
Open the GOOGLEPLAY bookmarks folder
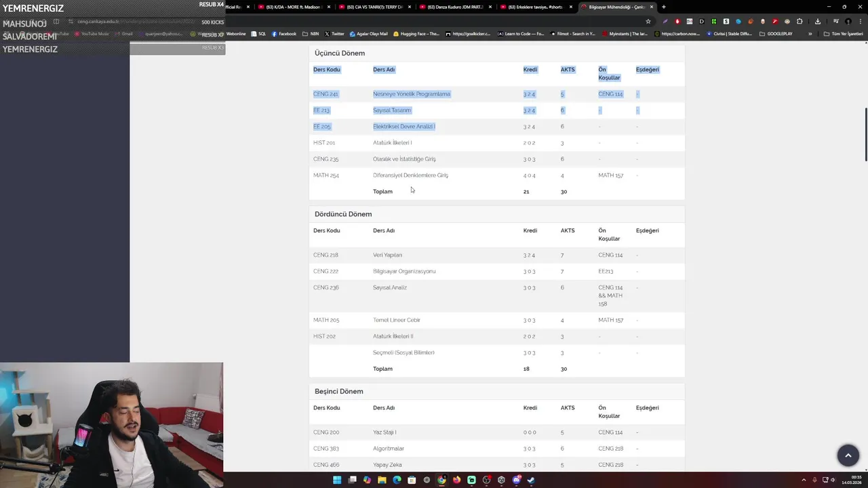776,34
